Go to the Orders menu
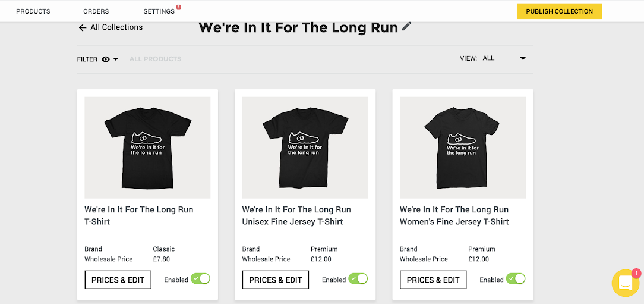644x304 pixels. click(96, 11)
